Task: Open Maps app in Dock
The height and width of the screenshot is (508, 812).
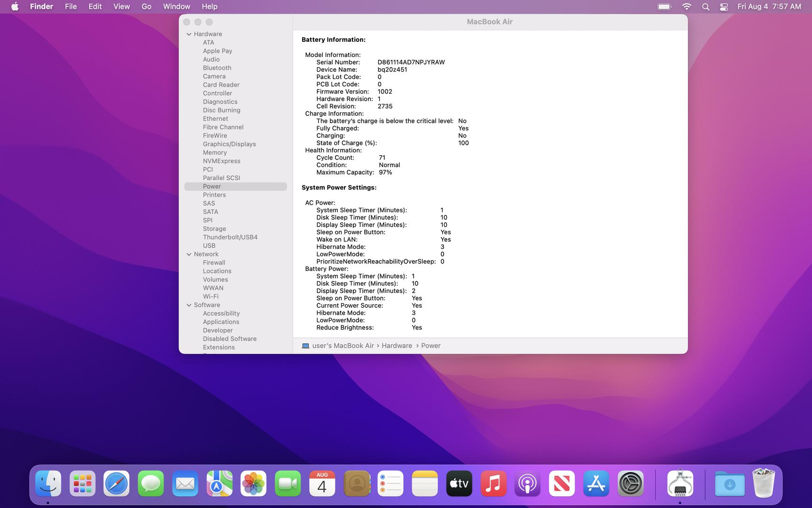Action: (x=219, y=484)
